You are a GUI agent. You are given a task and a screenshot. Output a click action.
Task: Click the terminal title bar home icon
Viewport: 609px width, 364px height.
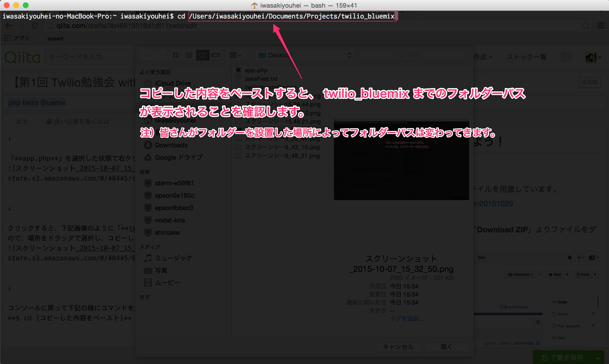coord(254,5)
